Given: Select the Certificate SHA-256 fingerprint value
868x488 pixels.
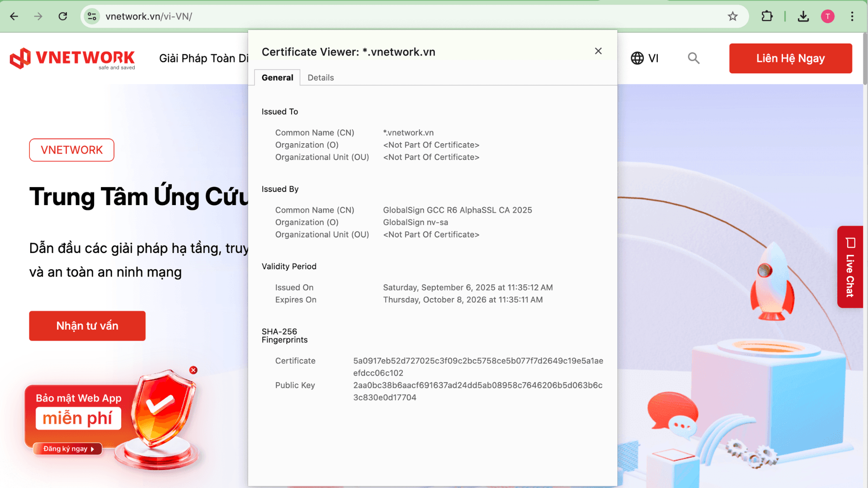Looking at the screenshot, I should (x=478, y=367).
